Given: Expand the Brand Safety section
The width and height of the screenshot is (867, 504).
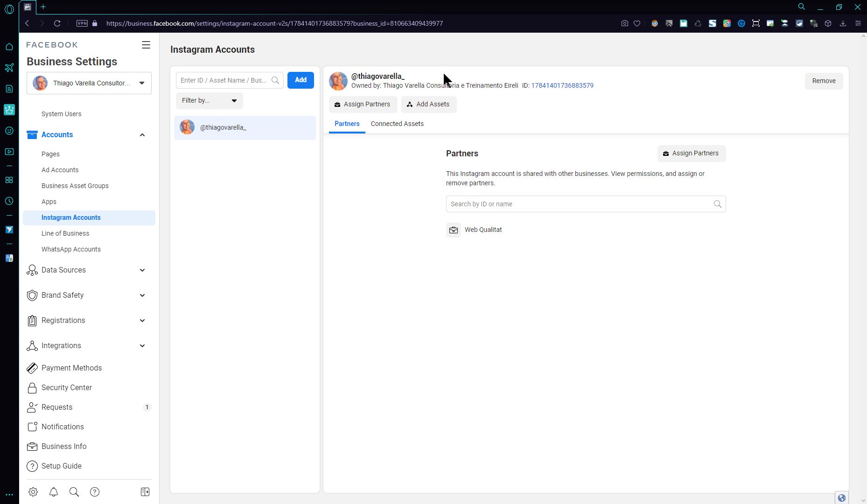Looking at the screenshot, I should click(x=142, y=295).
